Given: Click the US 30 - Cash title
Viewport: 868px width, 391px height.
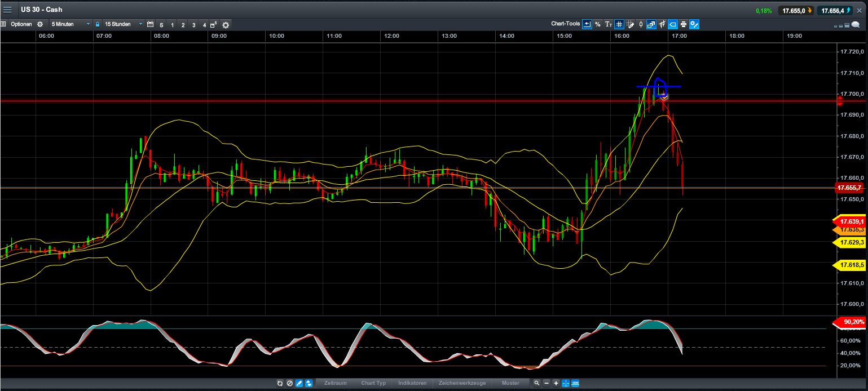Looking at the screenshot, I should (x=42, y=10).
